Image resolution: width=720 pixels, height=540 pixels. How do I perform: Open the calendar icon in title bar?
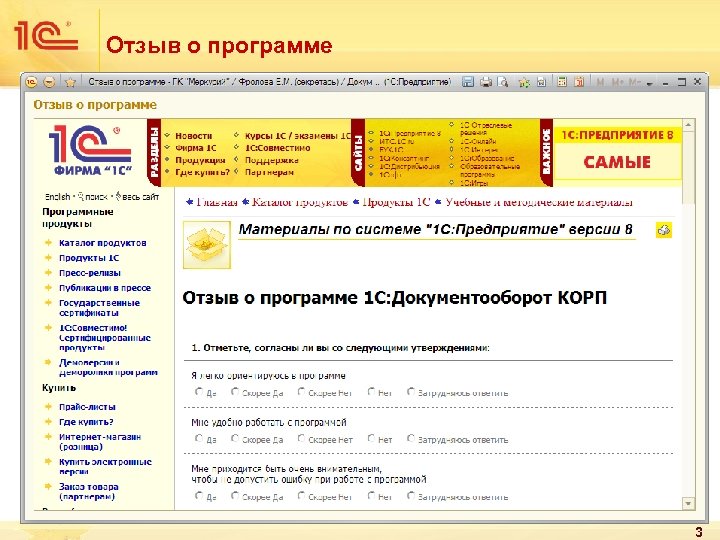(579, 82)
